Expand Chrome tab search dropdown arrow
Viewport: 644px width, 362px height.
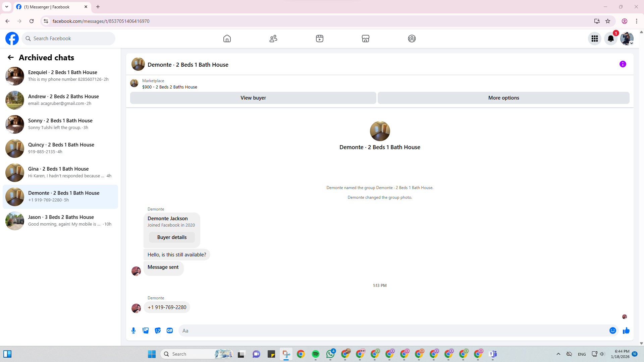[x=7, y=7]
